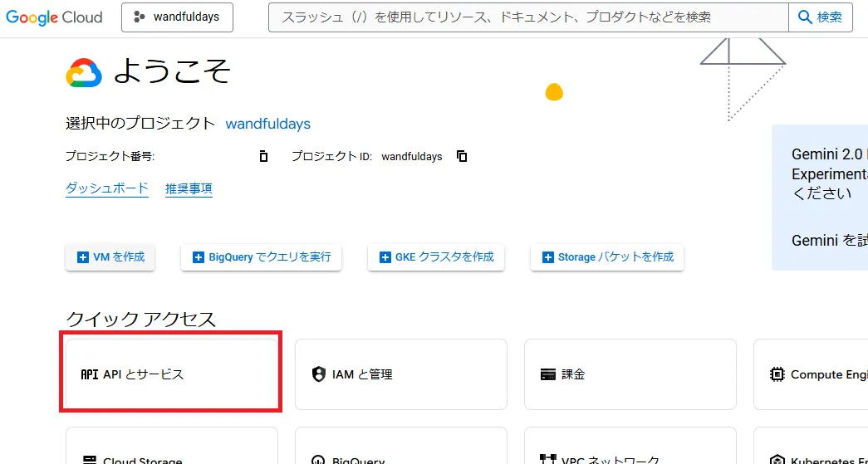The height and width of the screenshot is (464, 868).
Task: Click BigQuery でクエリを実行 button
Action: pos(262,257)
